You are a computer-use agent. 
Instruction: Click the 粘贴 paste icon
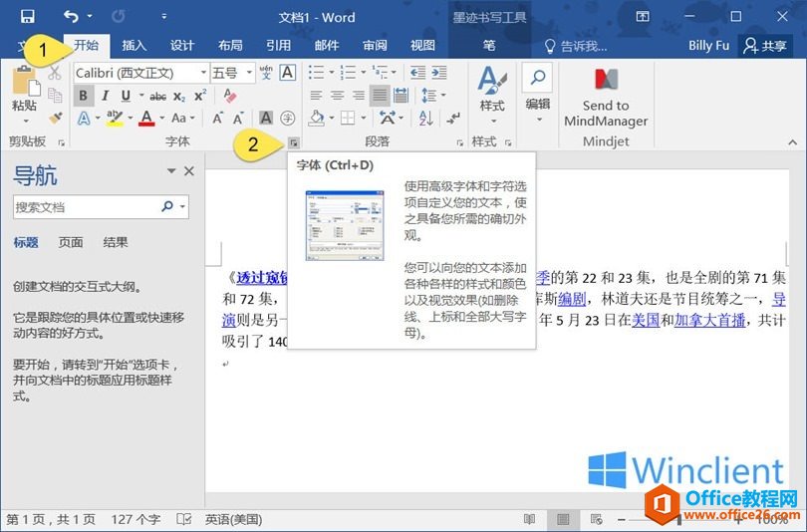(25, 82)
